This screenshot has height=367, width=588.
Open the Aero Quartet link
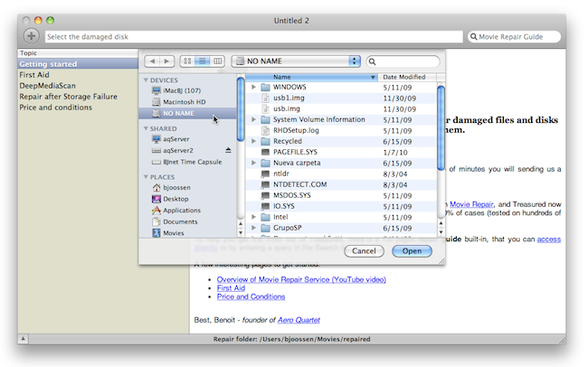(299, 320)
